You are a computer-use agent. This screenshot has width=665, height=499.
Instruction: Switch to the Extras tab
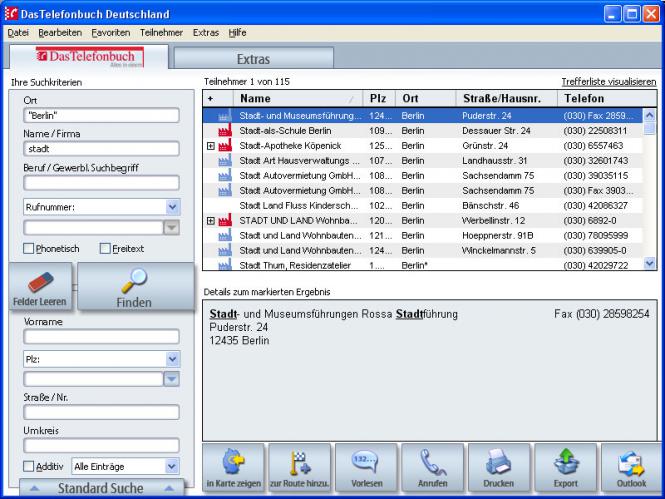(254, 59)
